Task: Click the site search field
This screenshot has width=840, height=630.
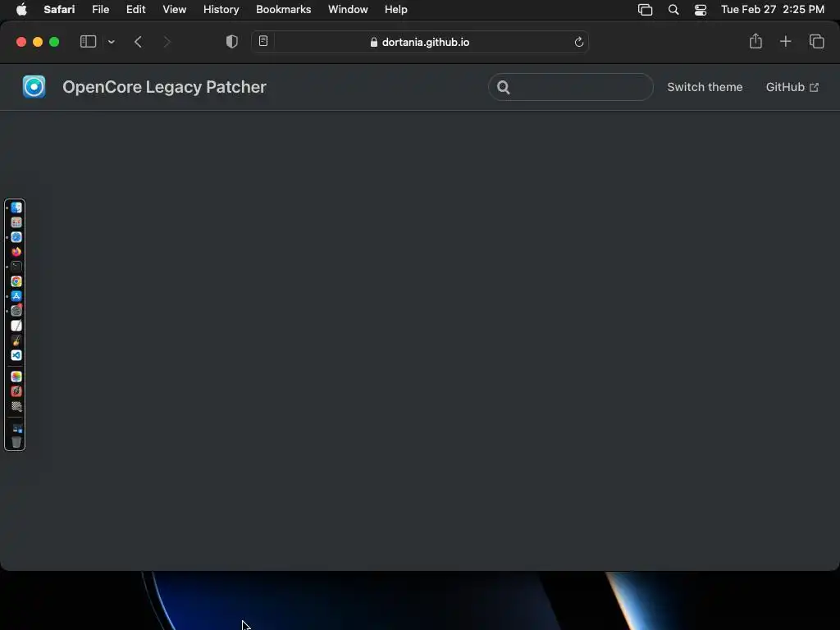Action: [x=571, y=87]
